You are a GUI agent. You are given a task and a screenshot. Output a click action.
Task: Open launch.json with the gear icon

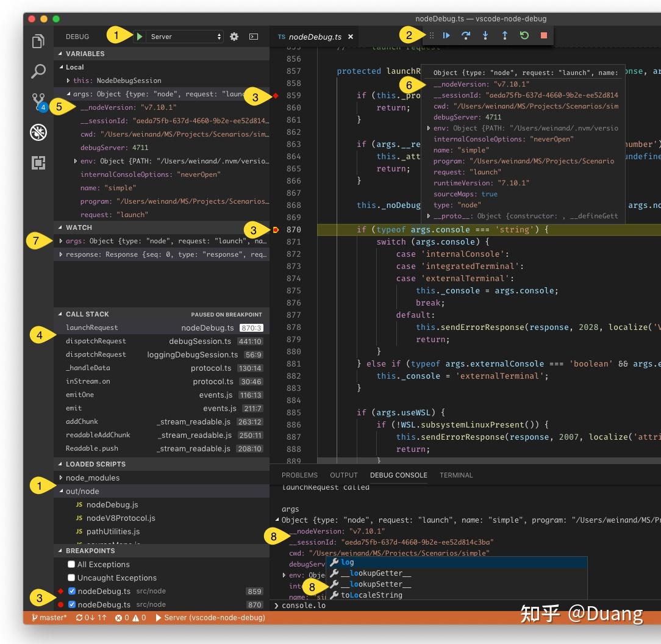tap(234, 37)
